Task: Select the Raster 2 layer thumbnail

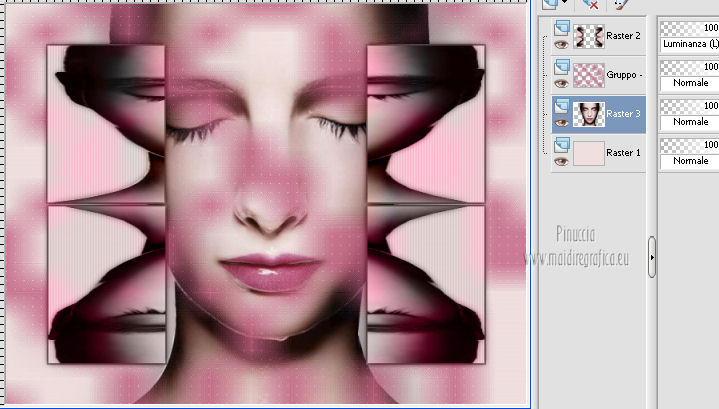Action: (589, 36)
